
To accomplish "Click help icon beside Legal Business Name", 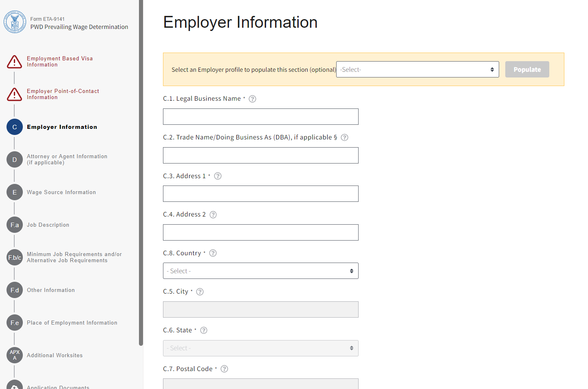I will click(252, 99).
